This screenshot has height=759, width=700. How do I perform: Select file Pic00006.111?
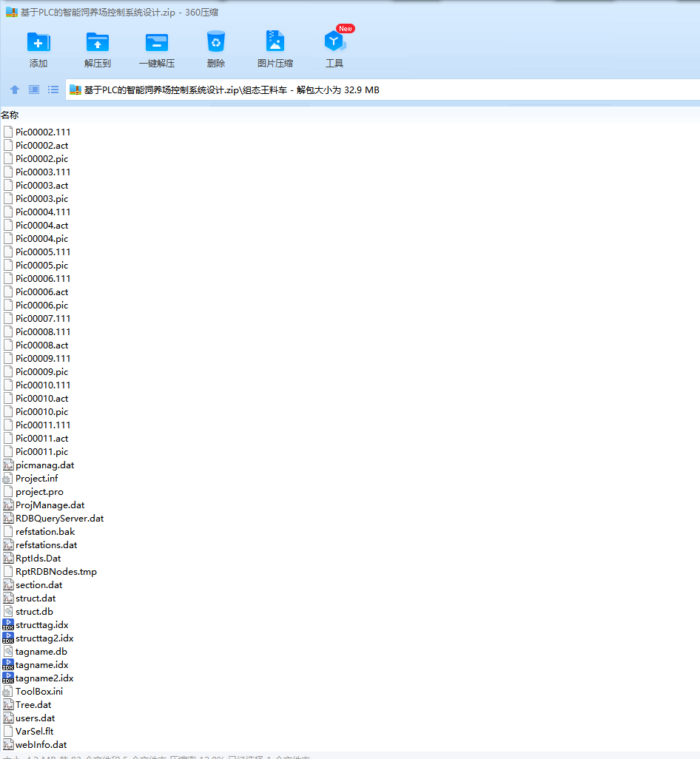tap(37, 278)
